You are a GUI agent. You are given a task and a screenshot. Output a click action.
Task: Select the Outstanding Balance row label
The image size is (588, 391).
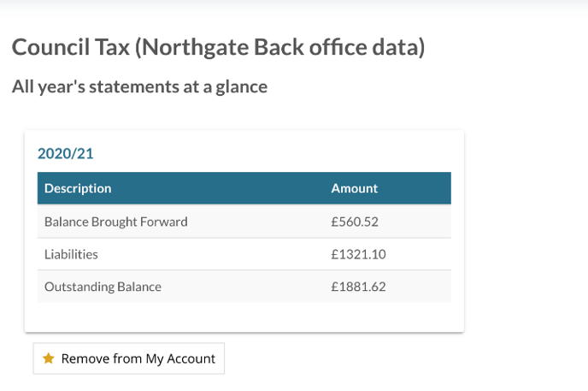tap(103, 287)
